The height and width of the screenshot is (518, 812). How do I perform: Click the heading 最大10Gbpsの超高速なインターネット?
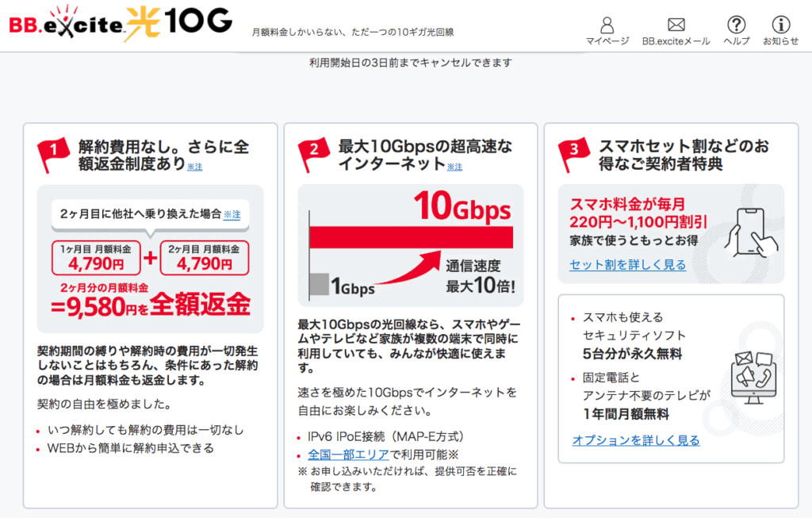pyautogui.click(x=425, y=155)
